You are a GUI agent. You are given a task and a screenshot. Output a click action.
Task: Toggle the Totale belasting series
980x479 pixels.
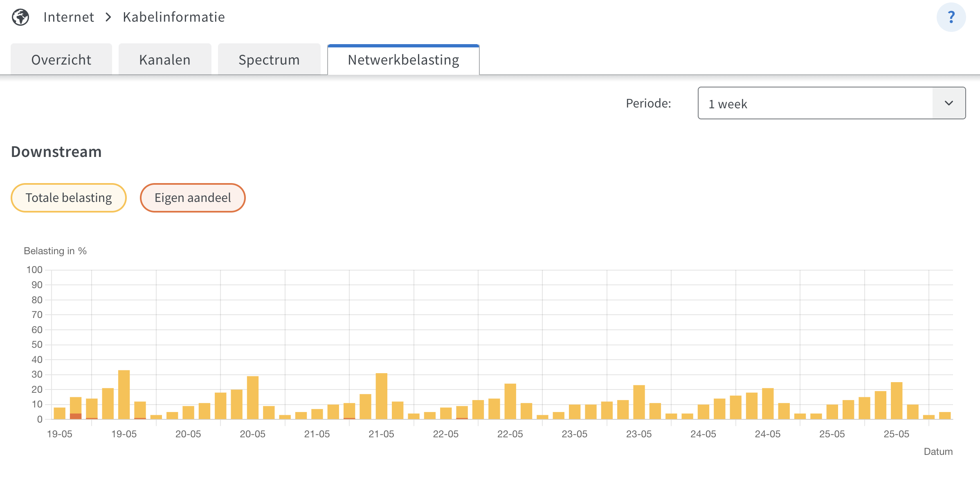69,198
